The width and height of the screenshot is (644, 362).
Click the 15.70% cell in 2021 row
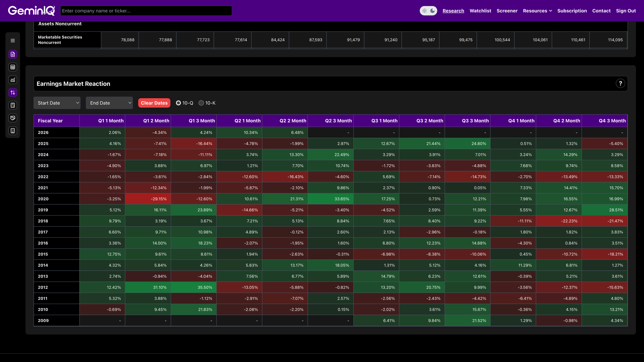point(604,188)
